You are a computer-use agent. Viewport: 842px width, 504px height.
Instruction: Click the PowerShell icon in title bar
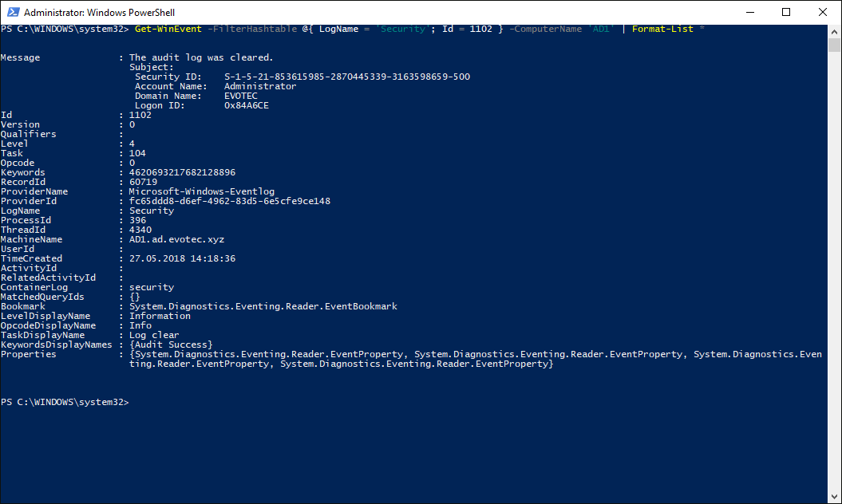click(x=12, y=12)
